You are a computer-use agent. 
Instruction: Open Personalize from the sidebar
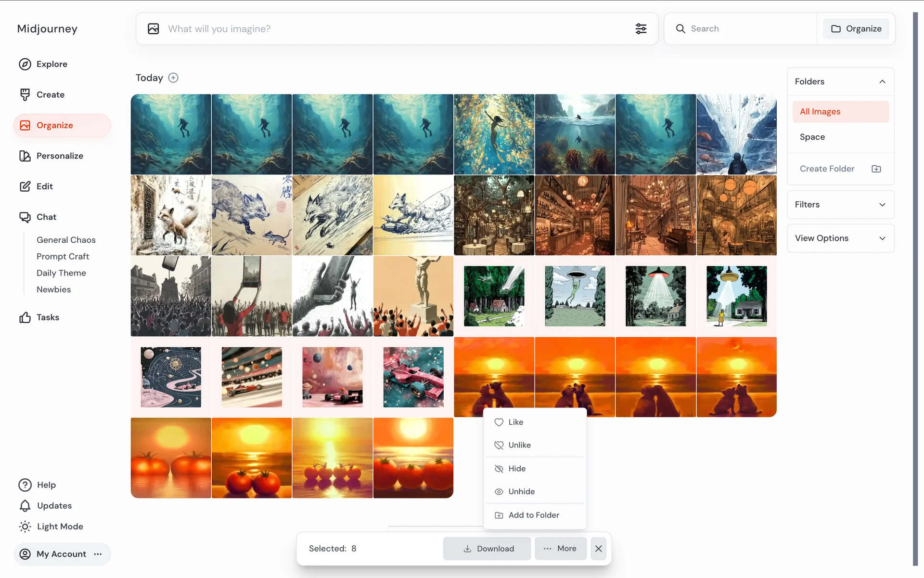click(60, 156)
